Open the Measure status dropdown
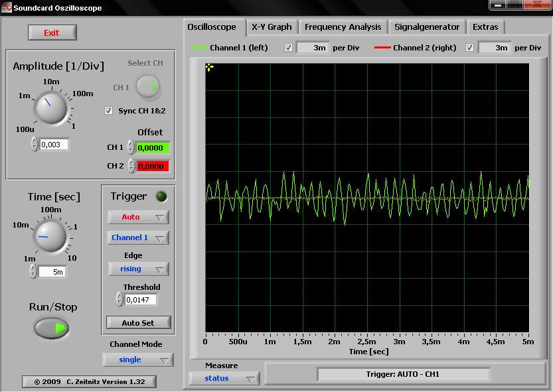This screenshot has width=553, height=392. point(224,379)
